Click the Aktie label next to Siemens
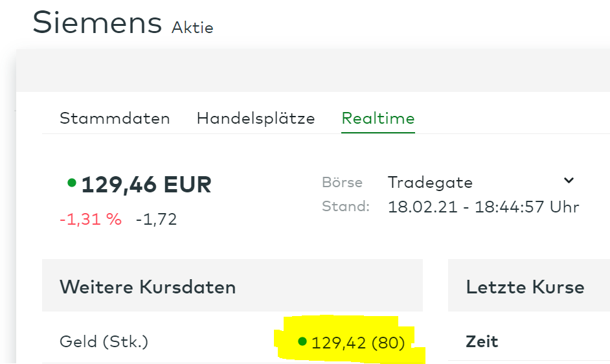The image size is (610, 364). pos(192,27)
